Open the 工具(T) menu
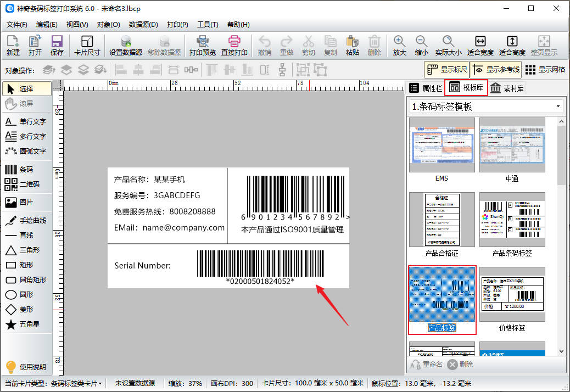Viewport: 570px width, 392px height. point(208,25)
